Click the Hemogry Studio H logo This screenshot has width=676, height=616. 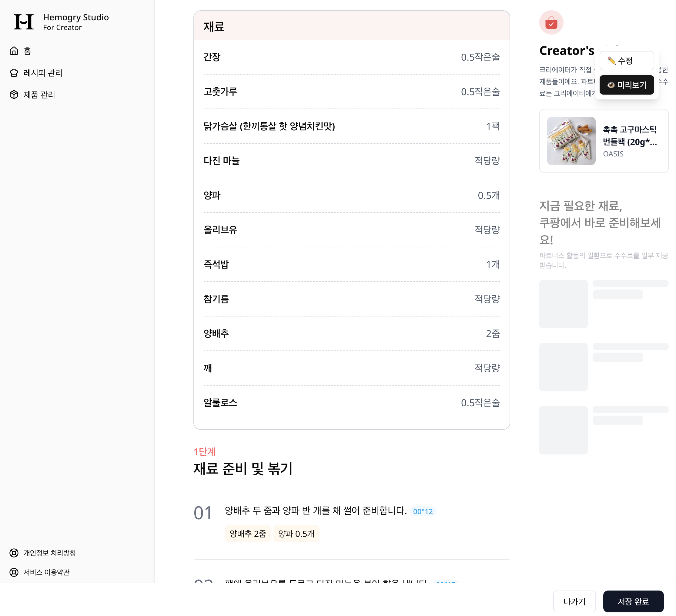pyautogui.click(x=23, y=22)
